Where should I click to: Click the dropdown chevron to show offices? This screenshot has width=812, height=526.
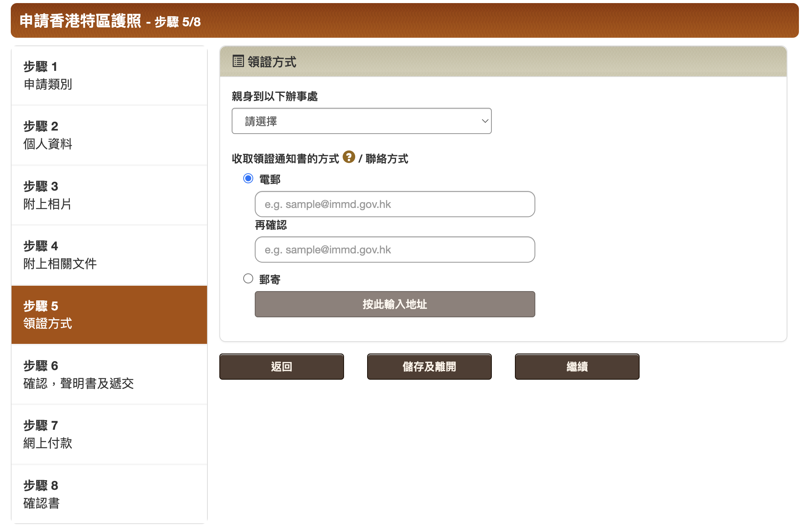click(x=484, y=121)
